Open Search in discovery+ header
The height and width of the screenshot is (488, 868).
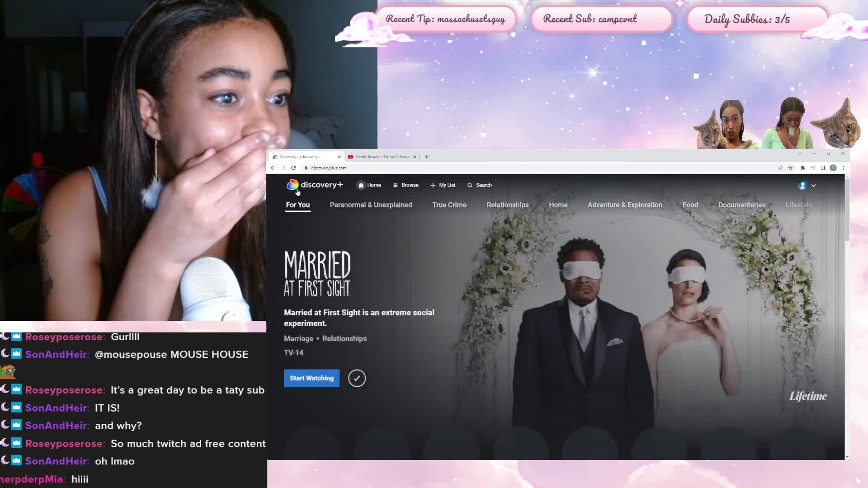click(x=479, y=185)
